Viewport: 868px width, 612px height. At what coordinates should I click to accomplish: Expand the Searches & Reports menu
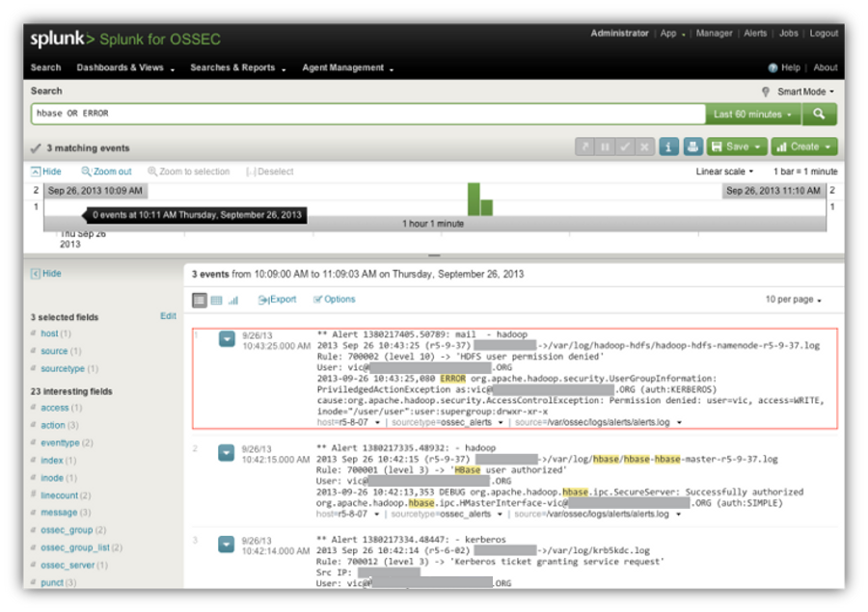pos(238,67)
